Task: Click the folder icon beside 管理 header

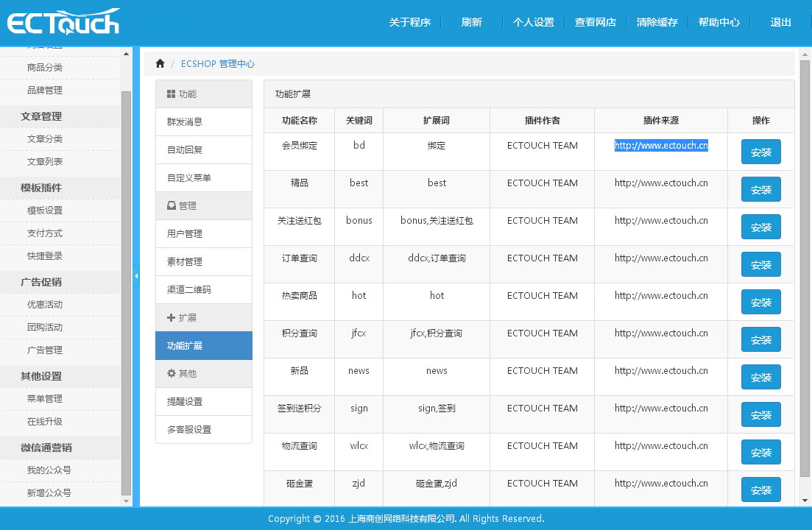Action: (x=170, y=205)
